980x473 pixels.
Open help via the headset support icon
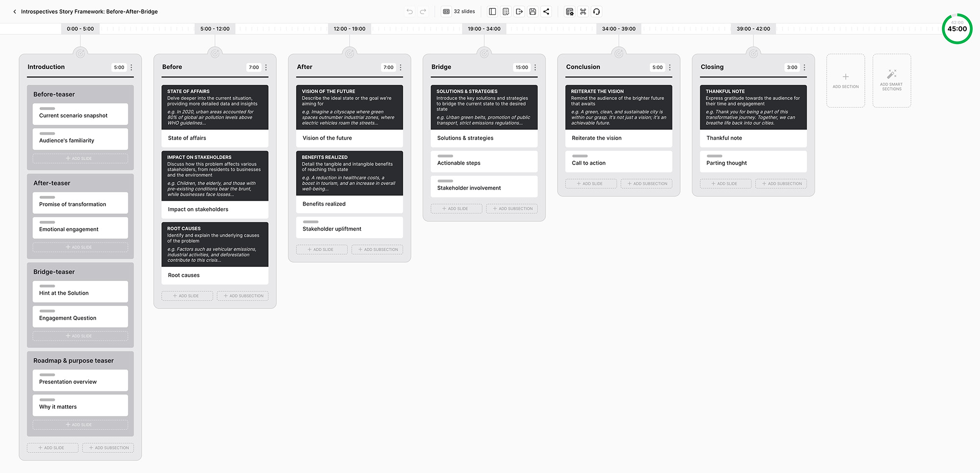596,11
